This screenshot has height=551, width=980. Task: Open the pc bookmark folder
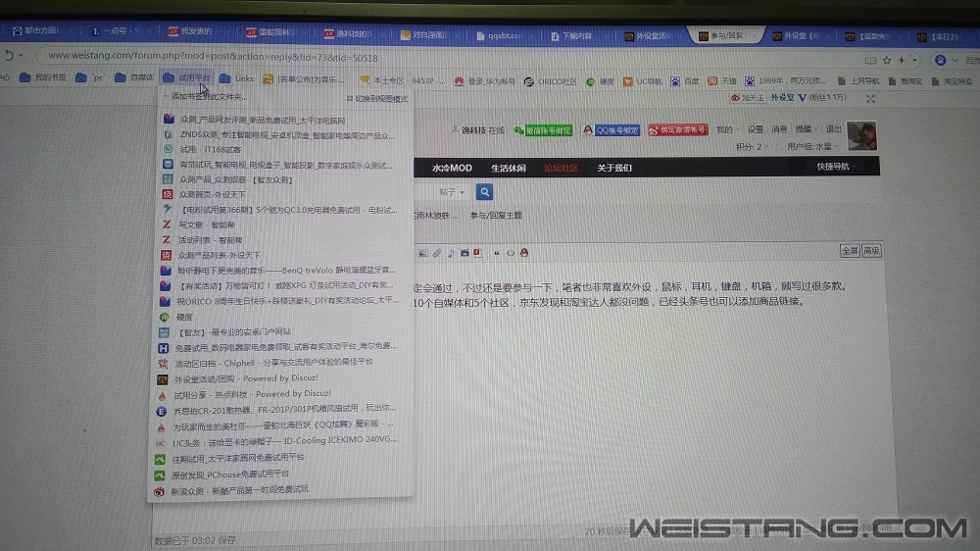tap(89, 78)
